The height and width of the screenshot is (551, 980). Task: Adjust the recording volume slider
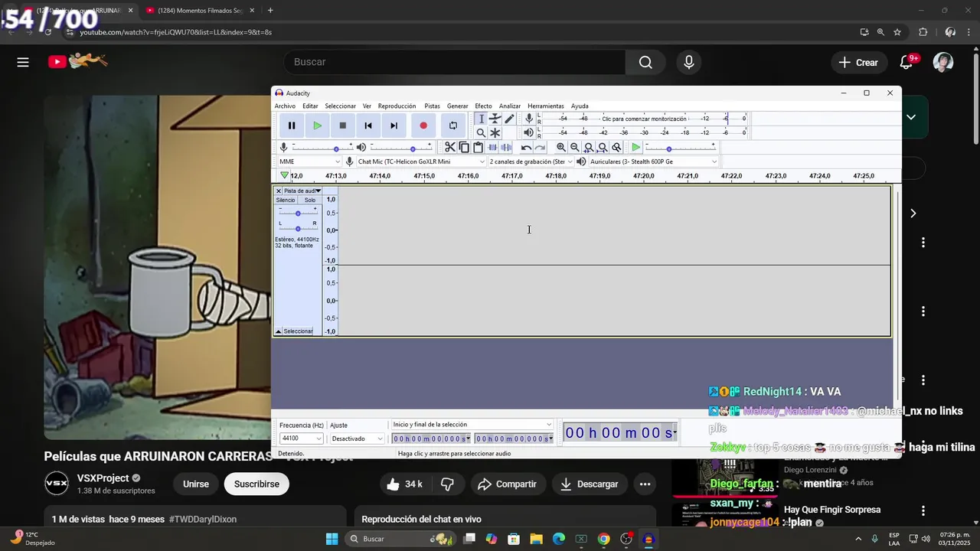[322, 147]
